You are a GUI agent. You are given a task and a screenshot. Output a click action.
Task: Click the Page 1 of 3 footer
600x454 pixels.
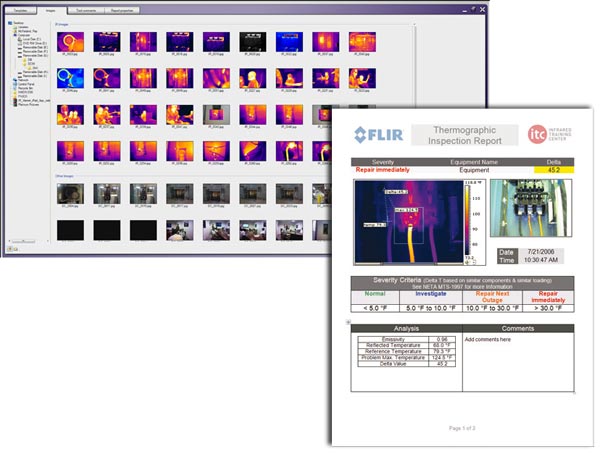tap(462, 428)
